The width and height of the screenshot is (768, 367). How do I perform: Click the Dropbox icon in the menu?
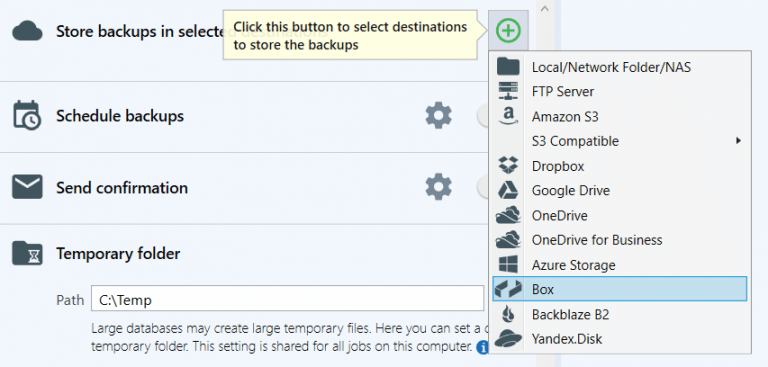508,166
